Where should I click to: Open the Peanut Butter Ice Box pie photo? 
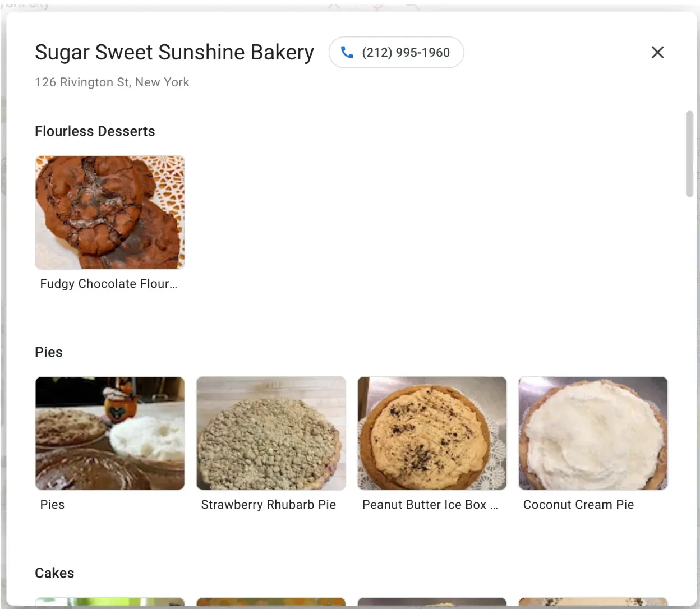click(x=432, y=433)
